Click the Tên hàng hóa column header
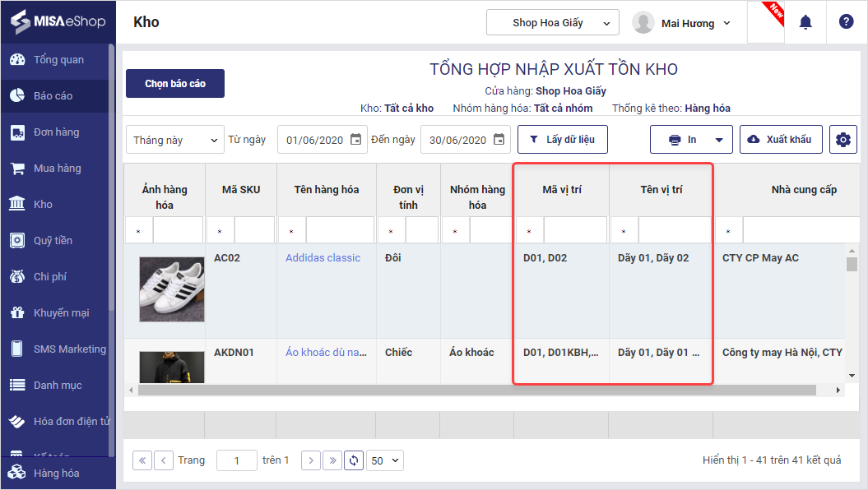This screenshot has height=490, width=868. point(326,190)
